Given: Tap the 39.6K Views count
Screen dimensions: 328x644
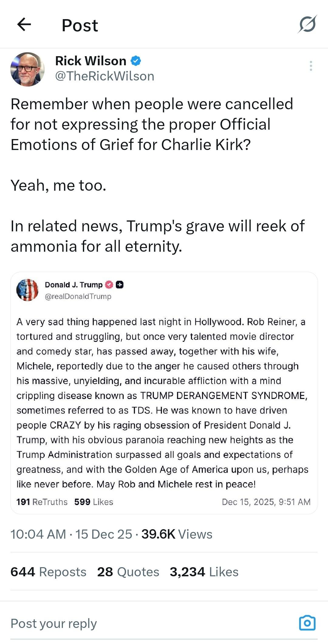Looking at the screenshot, I should [177, 534].
